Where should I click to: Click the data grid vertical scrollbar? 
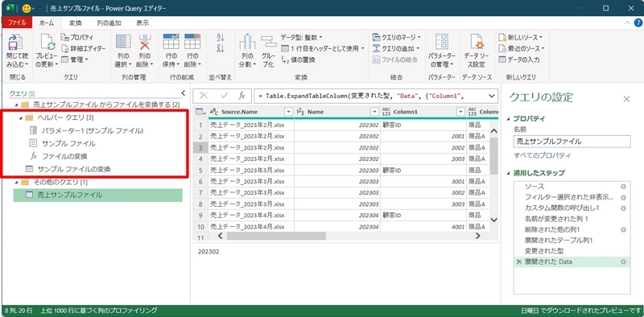494,155
